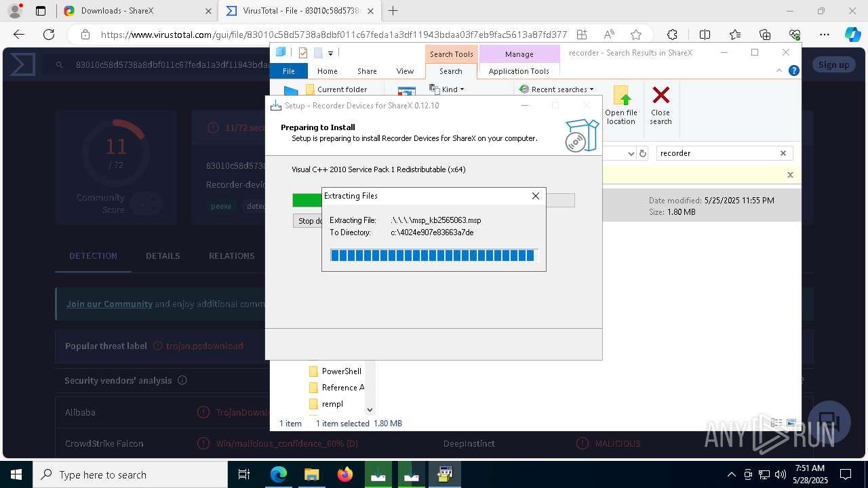Viewport: 868px width, 488px height.
Task: Open the Kind filter dropdown
Action: tap(447, 89)
